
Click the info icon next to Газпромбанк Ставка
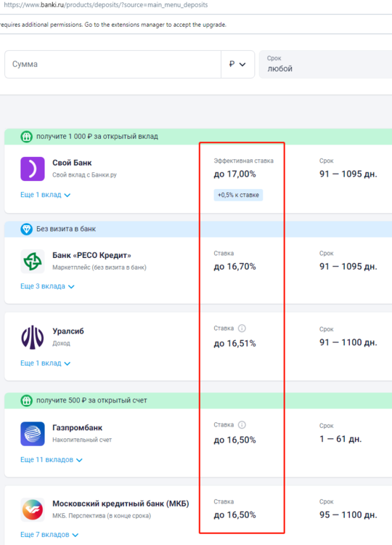242,425
